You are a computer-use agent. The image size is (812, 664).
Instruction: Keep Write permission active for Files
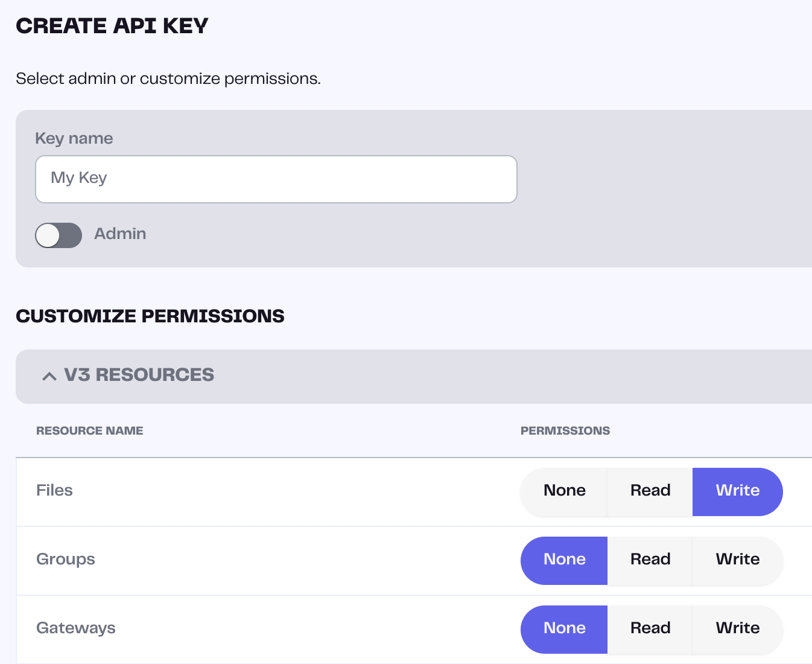click(x=737, y=491)
